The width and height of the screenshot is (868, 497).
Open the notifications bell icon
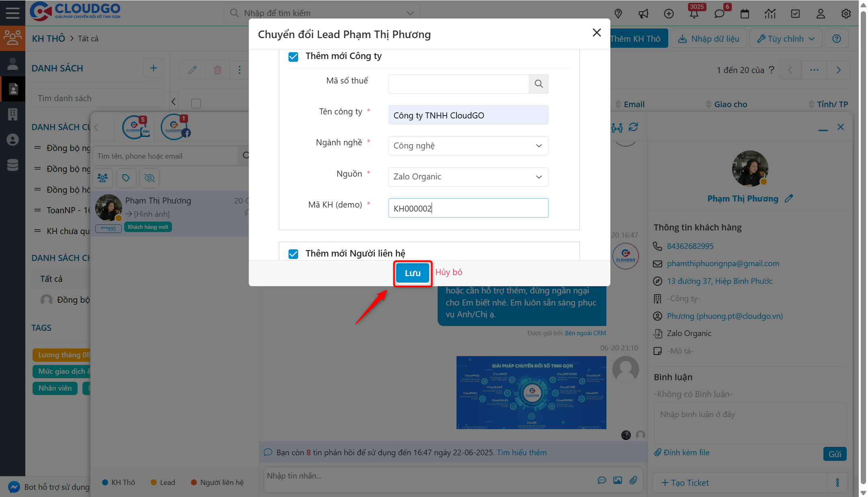click(x=694, y=14)
